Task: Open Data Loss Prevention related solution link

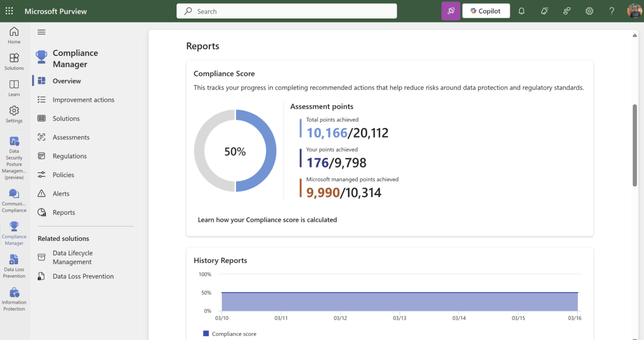Action: point(83,276)
